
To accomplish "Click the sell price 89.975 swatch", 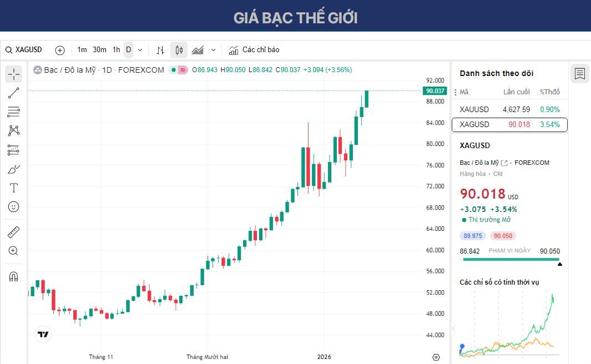I will tap(472, 235).
